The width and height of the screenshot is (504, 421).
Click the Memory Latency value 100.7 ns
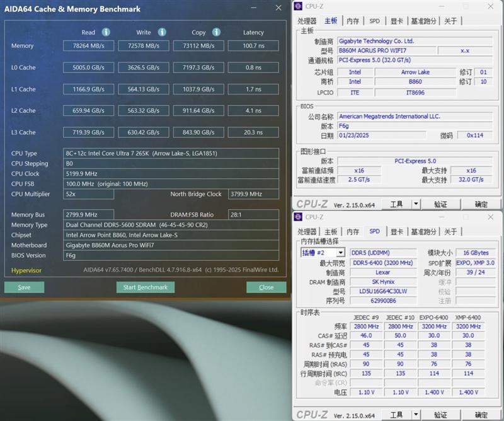[x=253, y=45]
